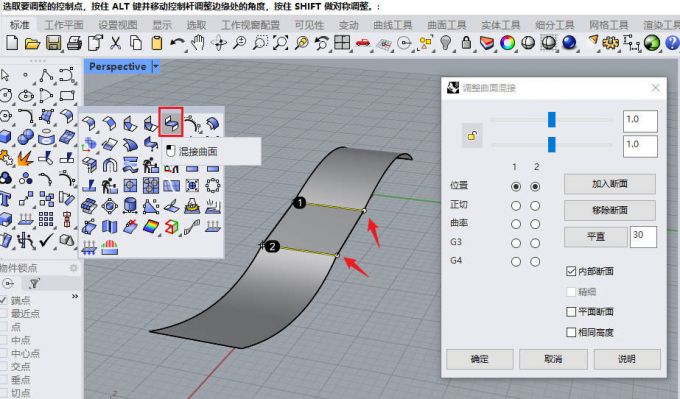The height and width of the screenshot is (399, 680).
Task: Click the Perspective viewport title
Action: pyautogui.click(x=118, y=66)
